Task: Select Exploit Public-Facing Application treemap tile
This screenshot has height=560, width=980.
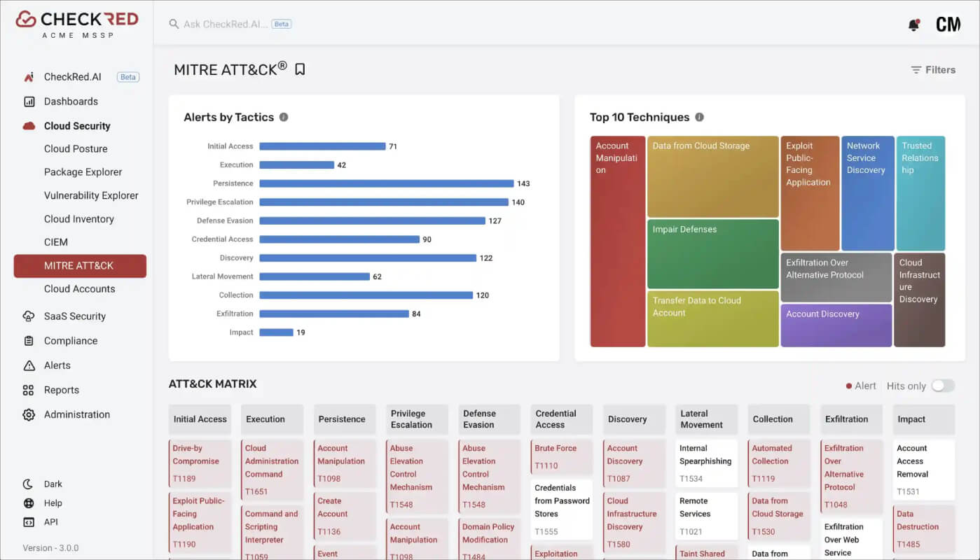Action: 810,193
